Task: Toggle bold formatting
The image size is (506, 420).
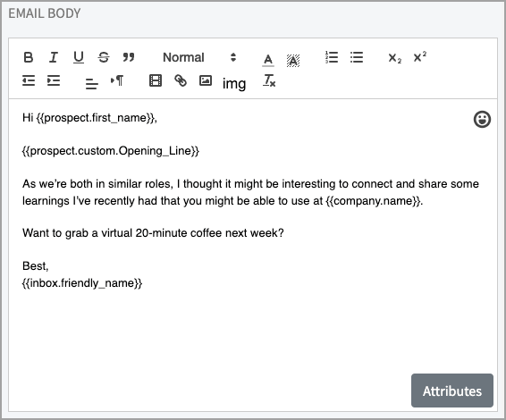Action: [29, 57]
